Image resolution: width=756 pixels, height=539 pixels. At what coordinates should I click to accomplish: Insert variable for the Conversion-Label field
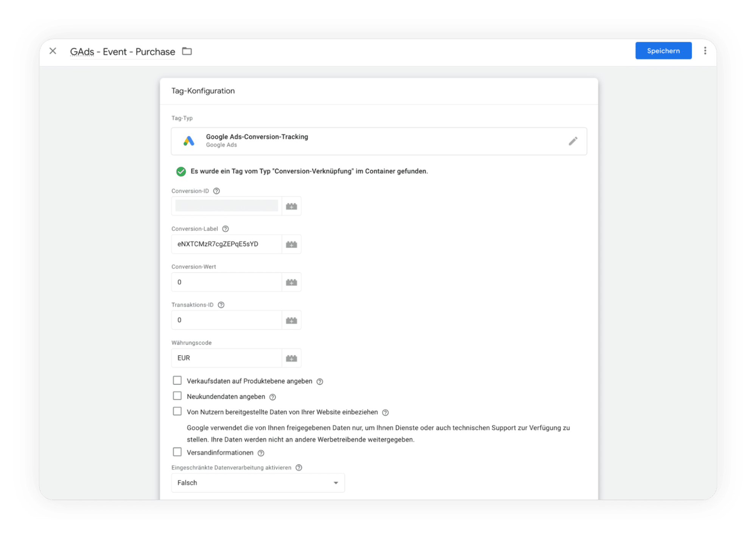pyautogui.click(x=291, y=244)
